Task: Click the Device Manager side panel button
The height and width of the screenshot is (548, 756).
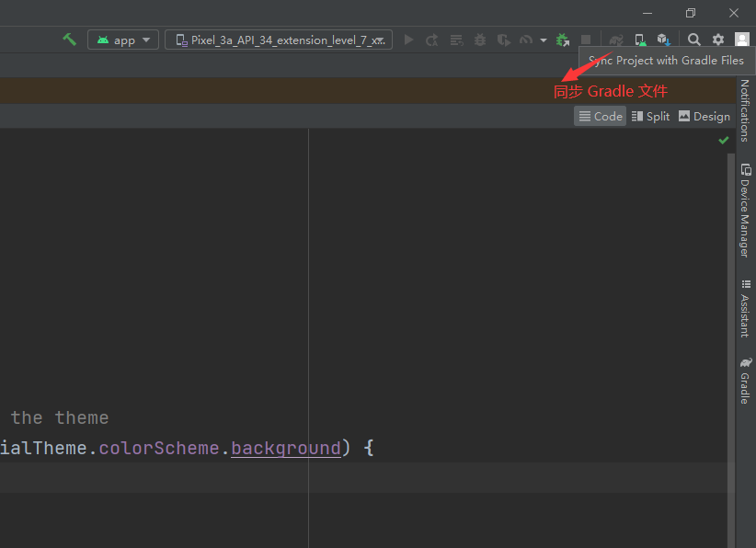Action: 744,211
